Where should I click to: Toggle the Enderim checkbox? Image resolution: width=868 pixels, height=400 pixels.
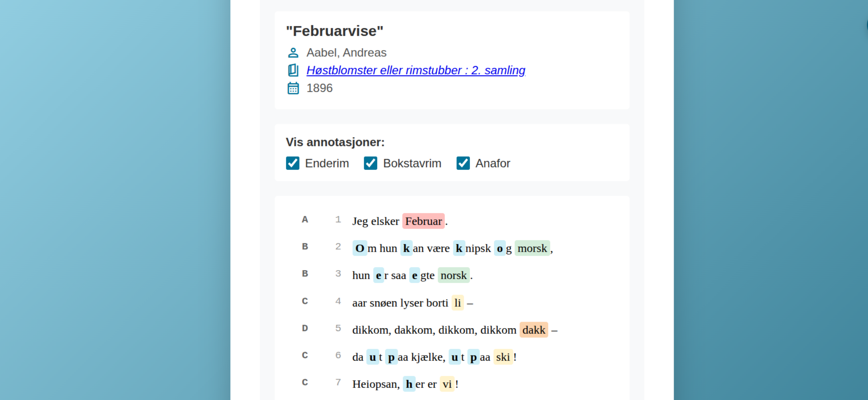click(x=292, y=163)
